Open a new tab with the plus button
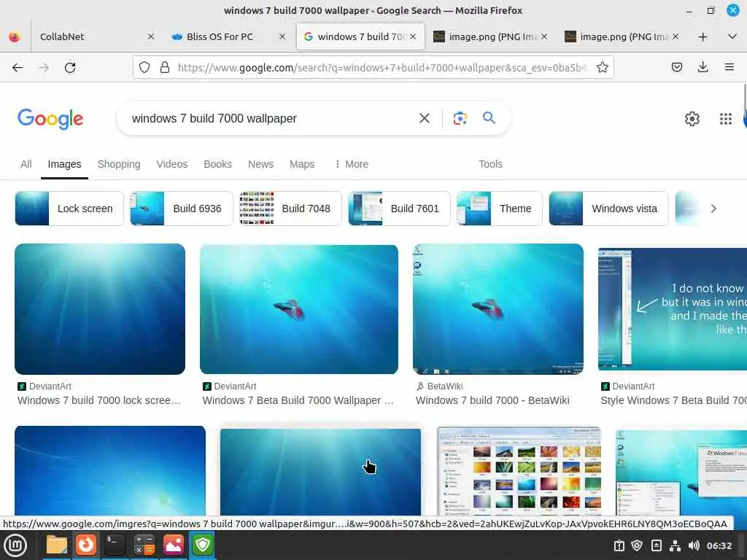This screenshot has width=747, height=560. [x=703, y=36]
